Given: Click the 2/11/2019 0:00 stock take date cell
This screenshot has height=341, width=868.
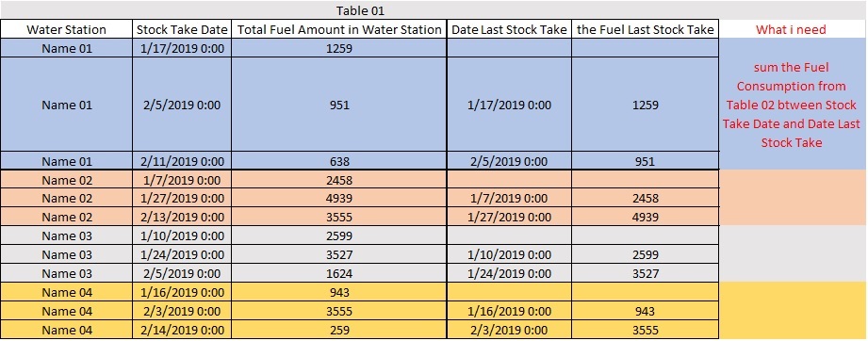Looking at the screenshot, I should pyautogui.click(x=182, y=162).
